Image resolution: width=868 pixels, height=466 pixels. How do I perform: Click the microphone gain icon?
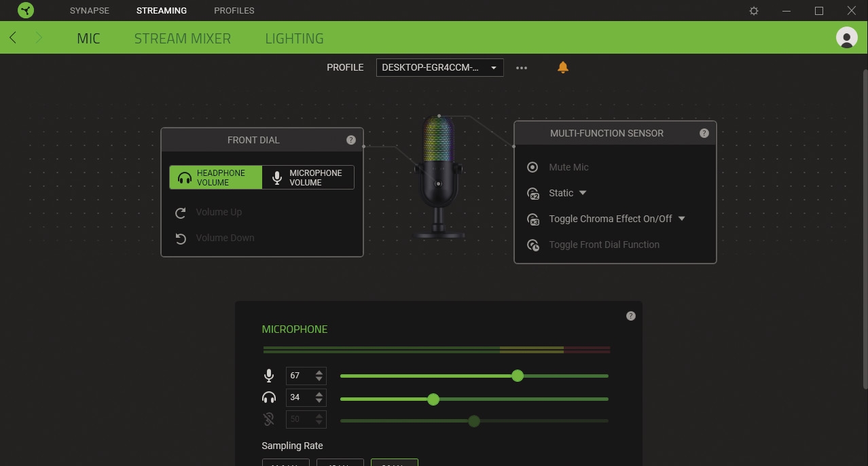click(x=269, y=376)
